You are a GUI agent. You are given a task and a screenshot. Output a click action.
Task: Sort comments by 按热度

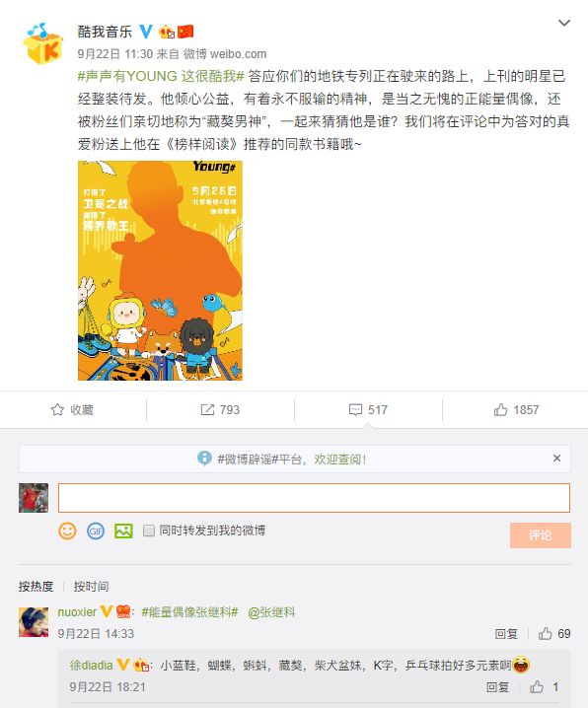coord(37,587)
